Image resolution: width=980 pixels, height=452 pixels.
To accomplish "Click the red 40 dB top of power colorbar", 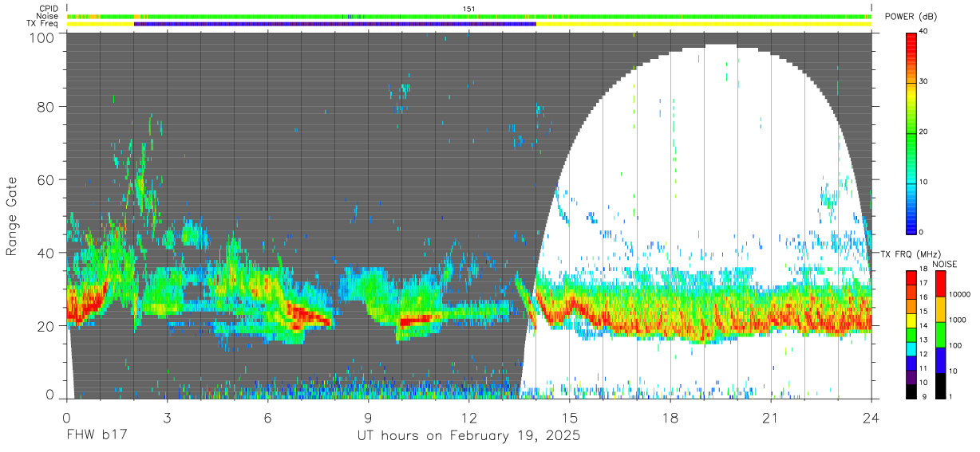I will point(911,34).
